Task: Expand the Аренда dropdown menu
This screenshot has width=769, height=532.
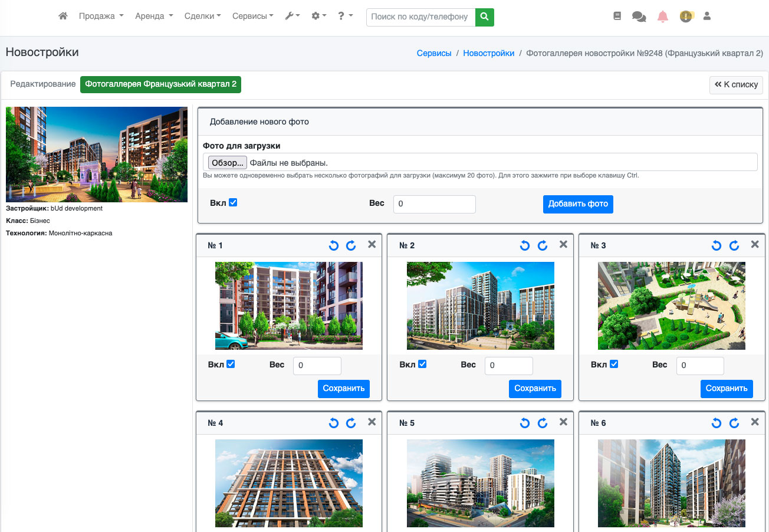Action: click(x=154, y=17)
